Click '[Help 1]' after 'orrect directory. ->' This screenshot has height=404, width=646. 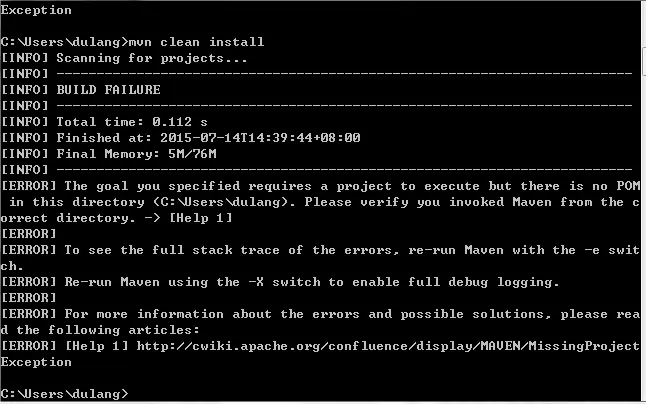point(201,218)
